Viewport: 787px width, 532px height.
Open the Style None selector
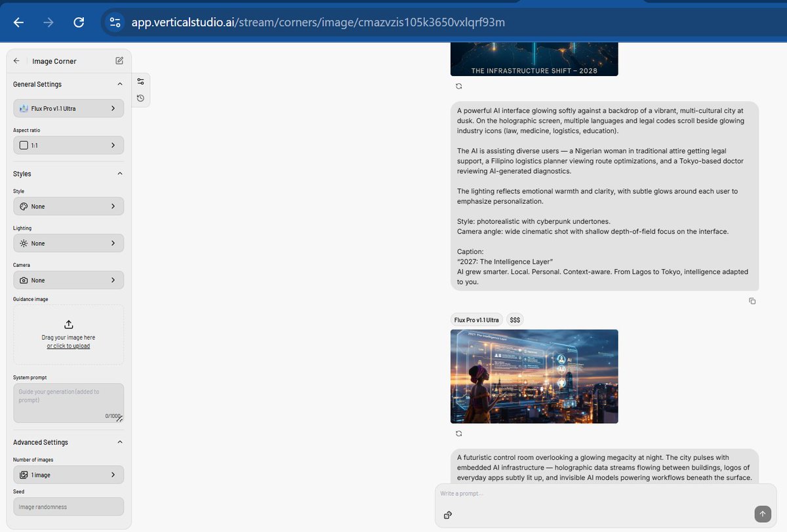coord(68,206)
